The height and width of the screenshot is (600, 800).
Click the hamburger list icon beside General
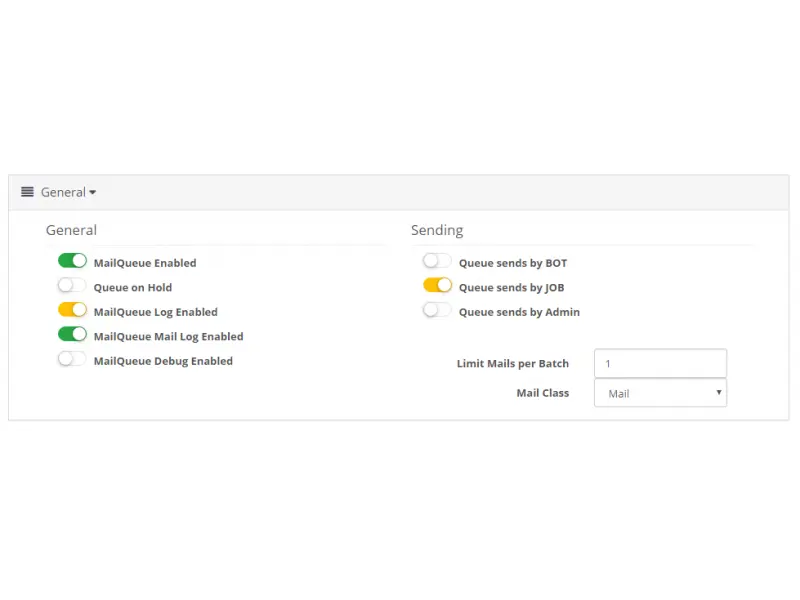pos(27,192)
